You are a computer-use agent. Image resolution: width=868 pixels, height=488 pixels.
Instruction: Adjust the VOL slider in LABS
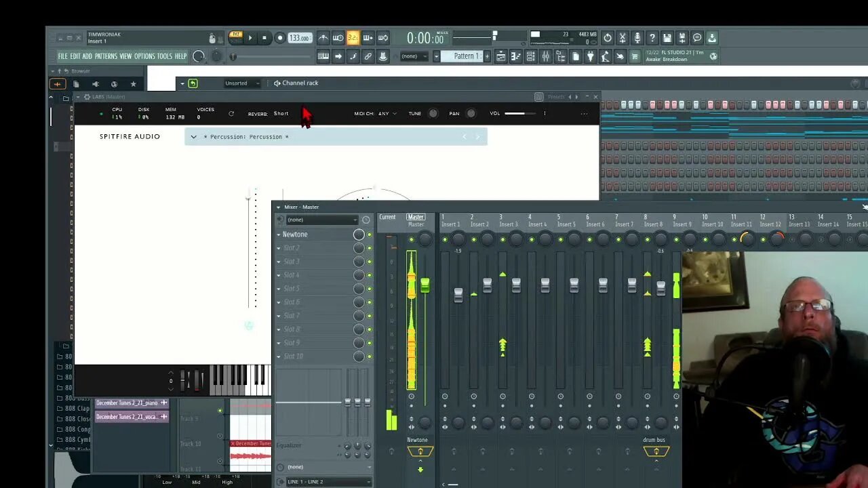pyautogui.click(x=519, y=114)
